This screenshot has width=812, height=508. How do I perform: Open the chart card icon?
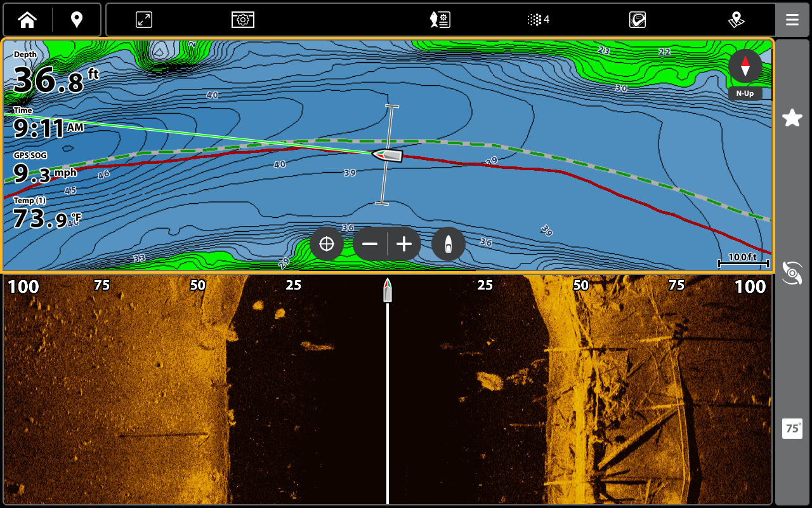pyautogui.click(x=637, y=20)
